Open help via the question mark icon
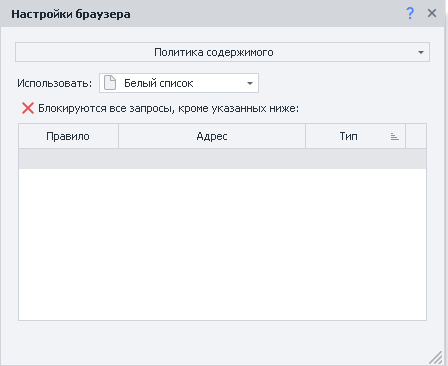 click(410, 14)
